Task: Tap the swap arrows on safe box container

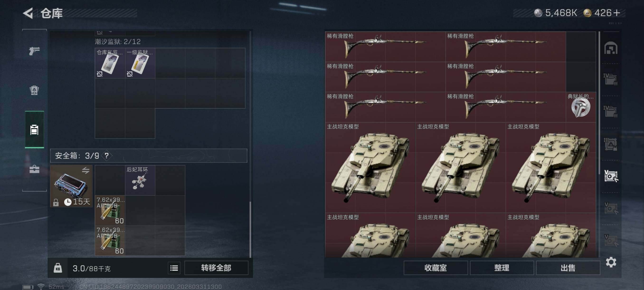Action: [85, 170]
